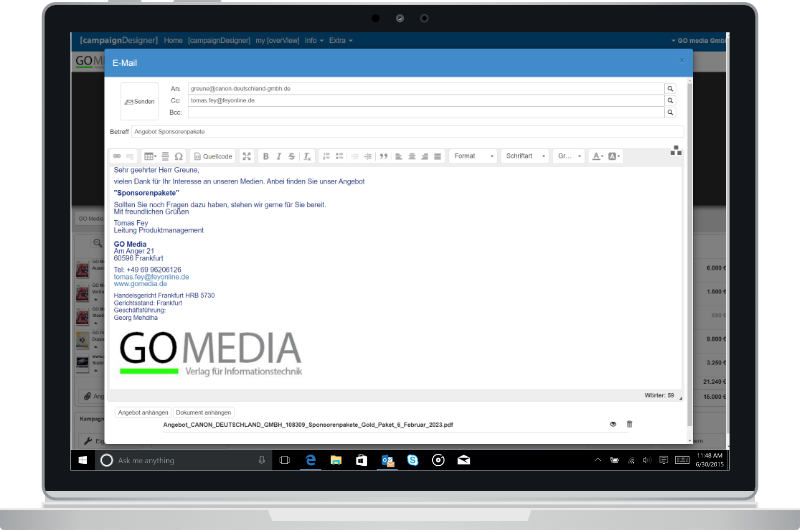This screenshot has height=530, width=800.
Task: Preview attachment using the eye icon
Action: pos(613,424)
